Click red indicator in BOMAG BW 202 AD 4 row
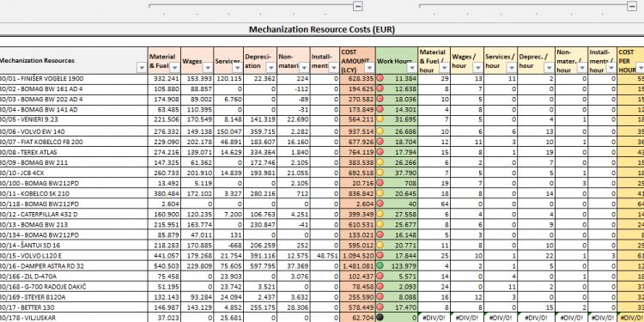Screen dimensions: 644x322 380,100
